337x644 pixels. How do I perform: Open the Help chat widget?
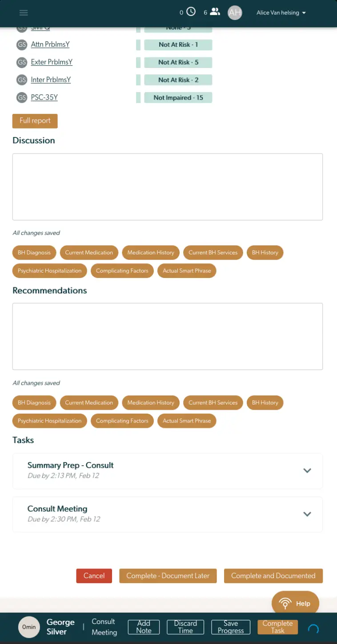(295, 603)
